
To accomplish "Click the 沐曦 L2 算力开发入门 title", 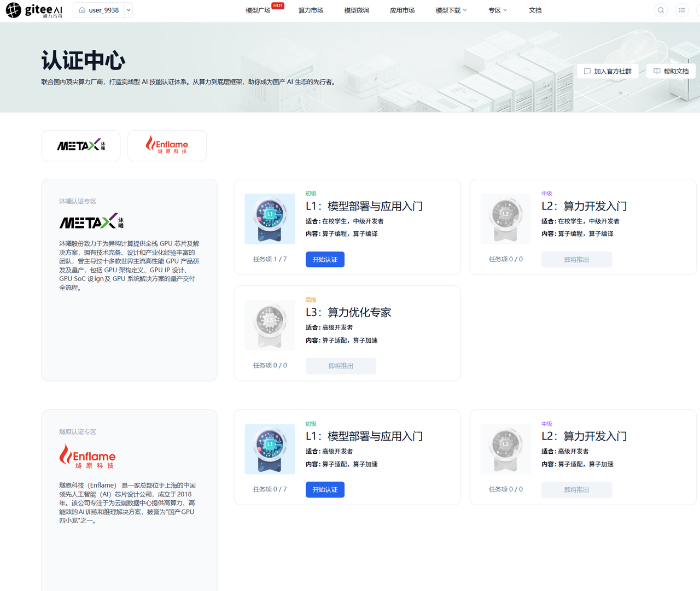I will (x=584, y=206).
